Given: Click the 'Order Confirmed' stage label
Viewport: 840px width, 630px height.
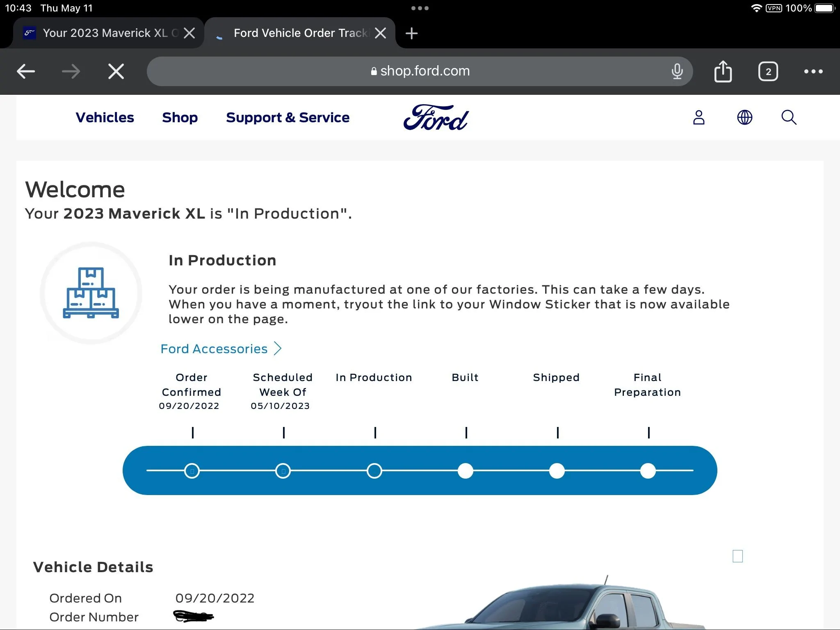Looking at the screenshot, I should [192, 385].
